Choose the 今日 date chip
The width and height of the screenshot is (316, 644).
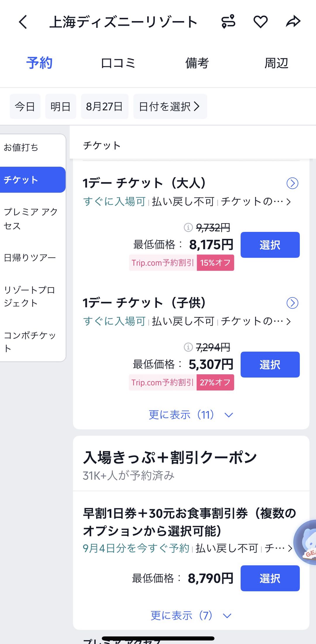(25, 107)
